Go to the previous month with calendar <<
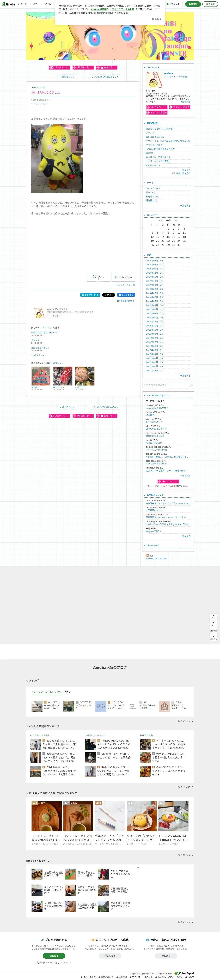The image size is (220, 980). 161,221
